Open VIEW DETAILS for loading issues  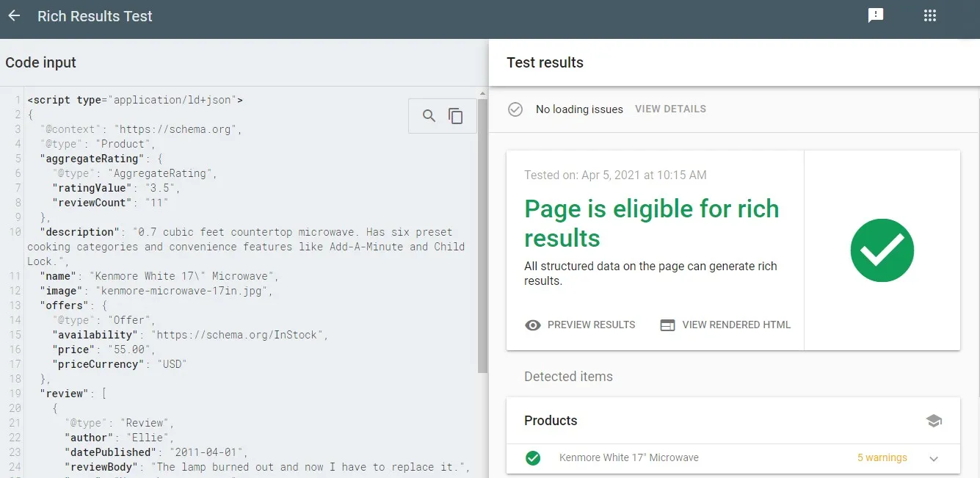click(x=670, y=109)
